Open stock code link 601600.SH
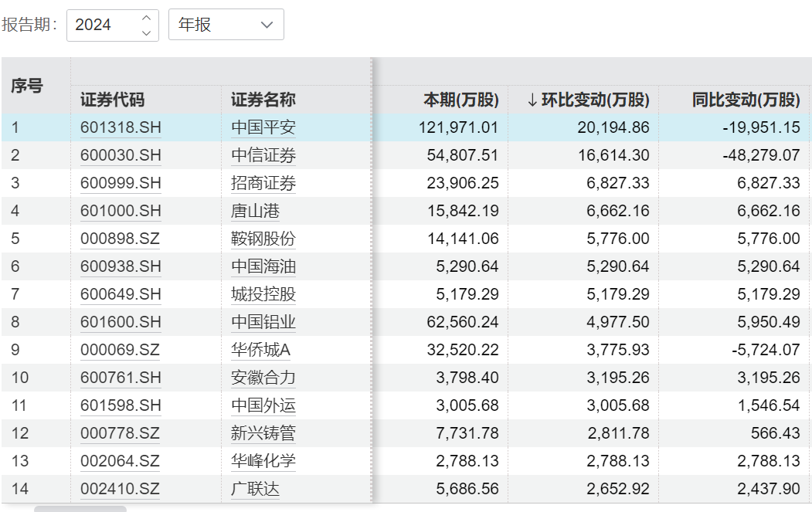The height and width of the screenshot is (512, 812). point(121,322)
